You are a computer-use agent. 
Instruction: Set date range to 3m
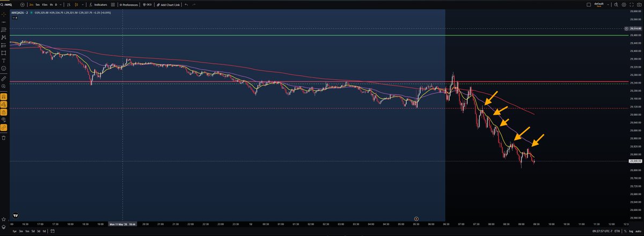[21, 231]
